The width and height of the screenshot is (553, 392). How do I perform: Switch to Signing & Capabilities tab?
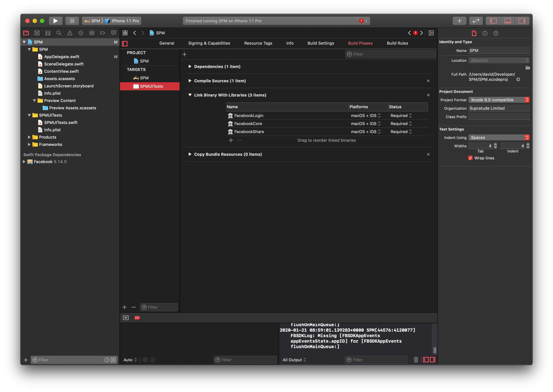[209, 43]
